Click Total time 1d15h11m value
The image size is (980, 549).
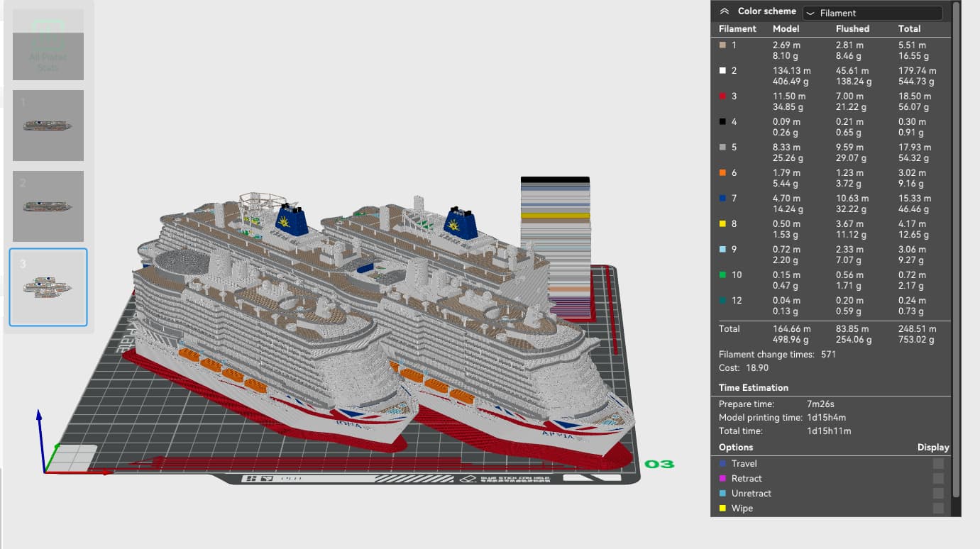829,431
